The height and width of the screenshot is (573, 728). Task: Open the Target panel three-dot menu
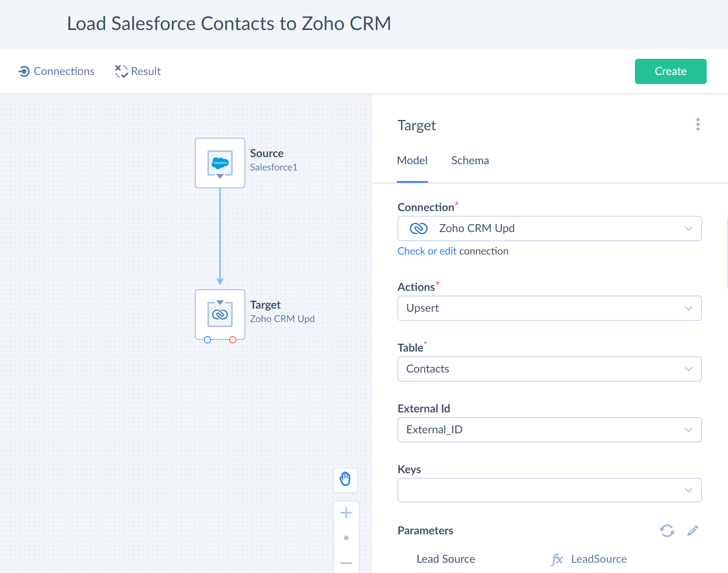[x=698, y=124]
